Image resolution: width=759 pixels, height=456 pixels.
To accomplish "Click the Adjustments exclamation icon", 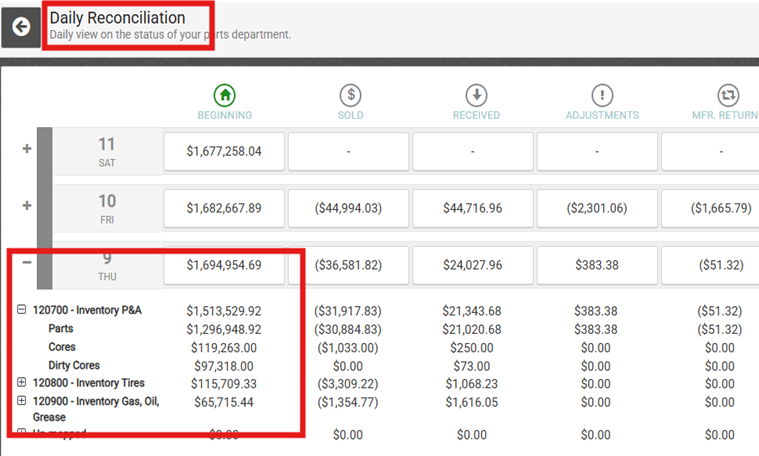I will coord(602,95).
